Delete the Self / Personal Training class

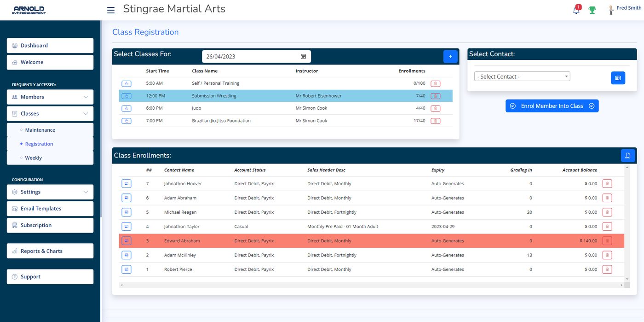click(x=435, y=83)
